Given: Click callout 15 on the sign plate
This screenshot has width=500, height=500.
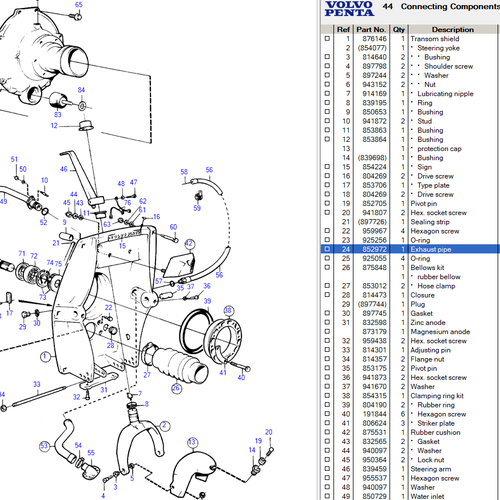Looking at the screenshot, I should tap(122, 246).
